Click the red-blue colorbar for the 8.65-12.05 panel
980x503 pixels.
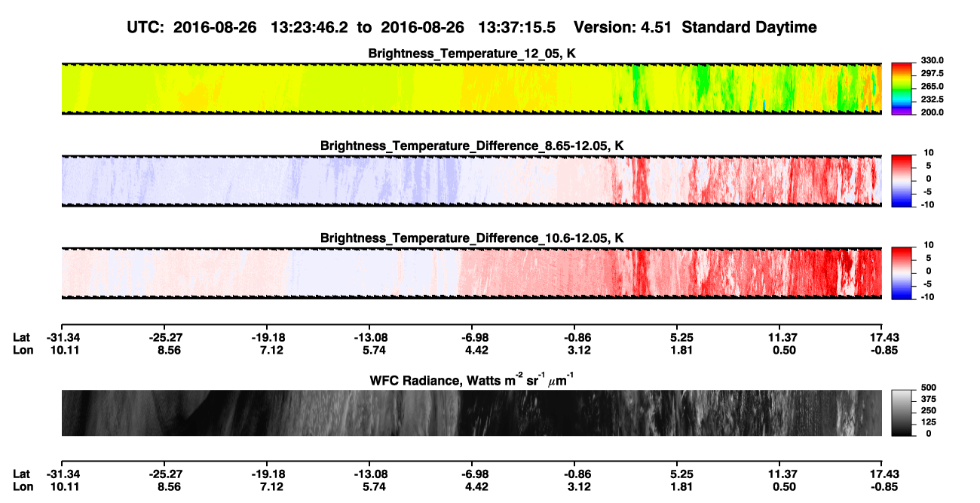902,181
